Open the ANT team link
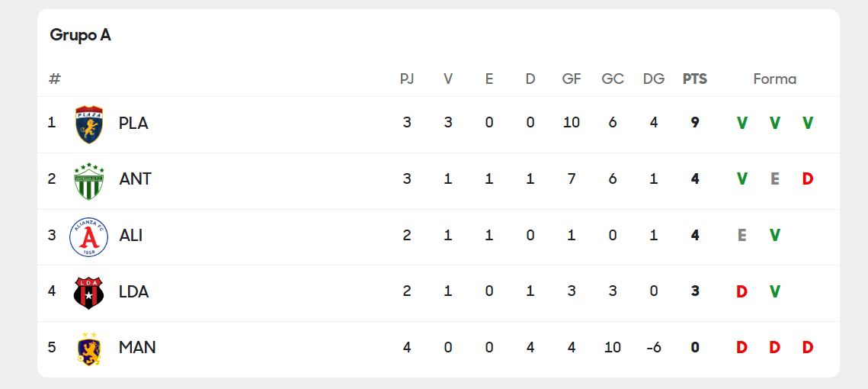868x389 pixels. (x=135, y=179)
